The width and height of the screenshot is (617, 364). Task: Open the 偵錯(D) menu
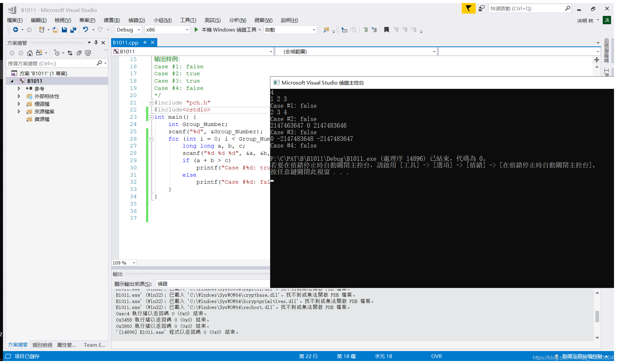click(x=137, y=20)
